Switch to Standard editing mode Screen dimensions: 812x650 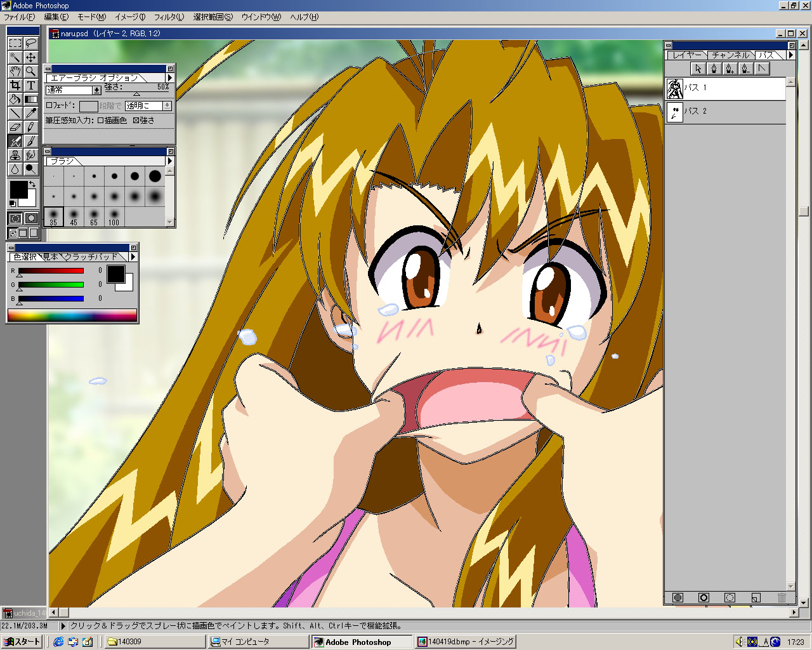pos(15,218)
